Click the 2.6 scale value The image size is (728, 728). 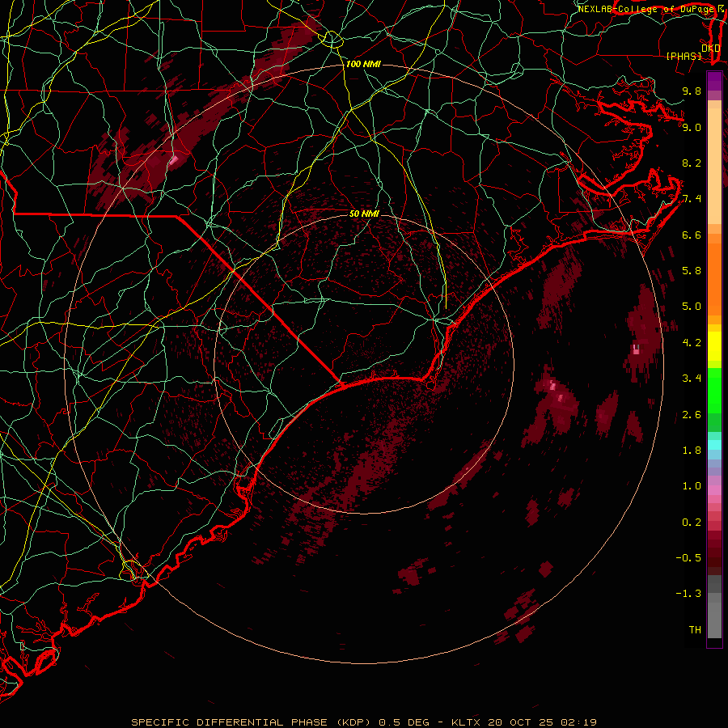tap(692, 415)
